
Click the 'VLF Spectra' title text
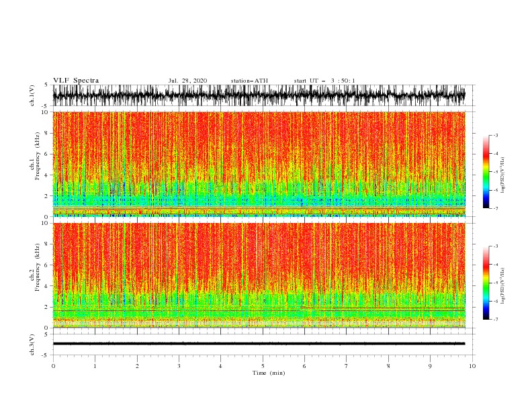point(76,81)
